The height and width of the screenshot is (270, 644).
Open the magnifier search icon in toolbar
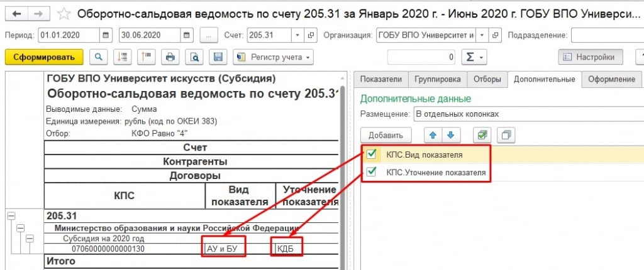(x=98, y=57)
